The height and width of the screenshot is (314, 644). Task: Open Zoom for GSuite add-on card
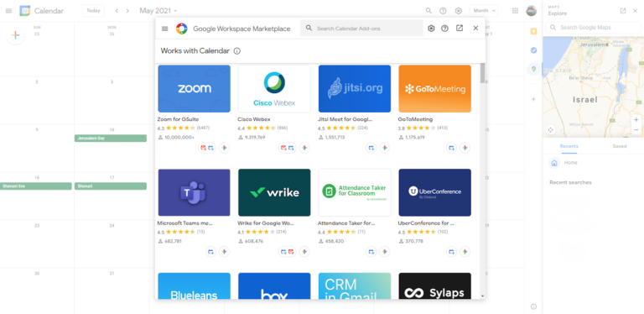click(194, 109)
